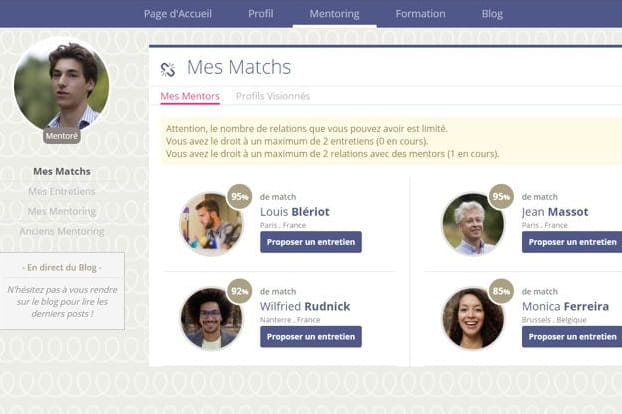Select the Mes Mentors tab

(190, 96)
